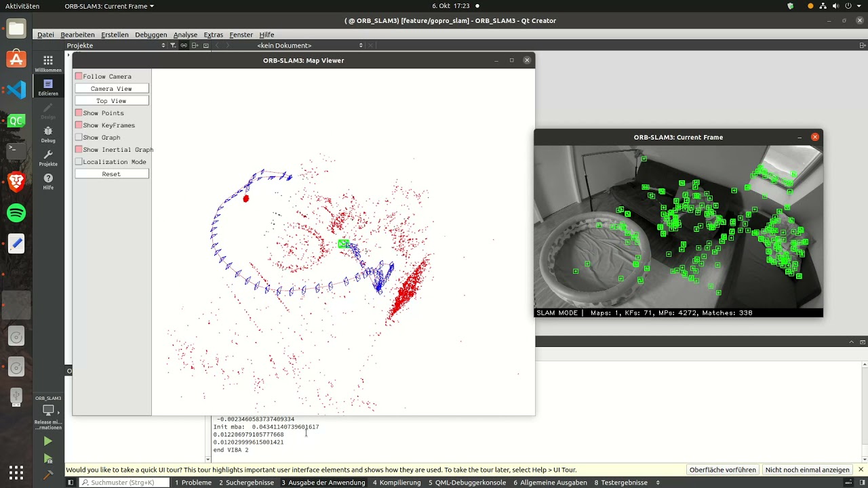The width and height of the screenshot is (868, 488).
Task: Open the ORB_SLAM3 kit selector monitor
Action: [x=48, y=410]
